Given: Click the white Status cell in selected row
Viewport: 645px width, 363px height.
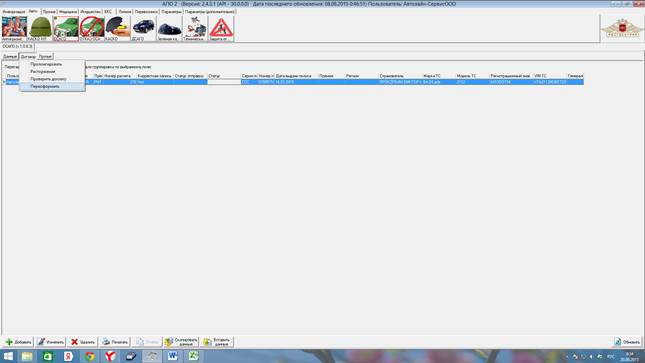Looking at the screenshot, I should point(224,82).
